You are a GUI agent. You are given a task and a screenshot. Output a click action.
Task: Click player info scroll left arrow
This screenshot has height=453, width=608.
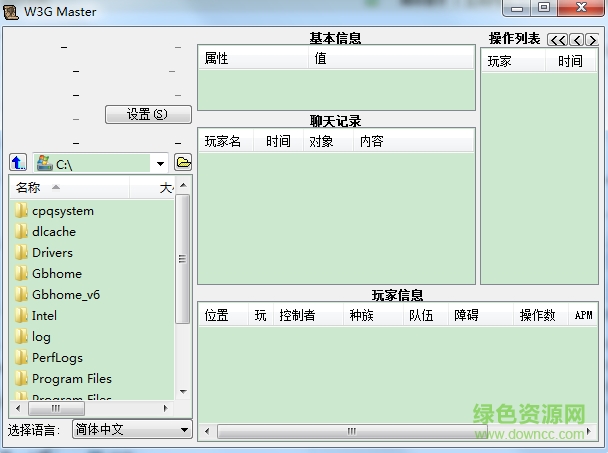tap(207, 431)
